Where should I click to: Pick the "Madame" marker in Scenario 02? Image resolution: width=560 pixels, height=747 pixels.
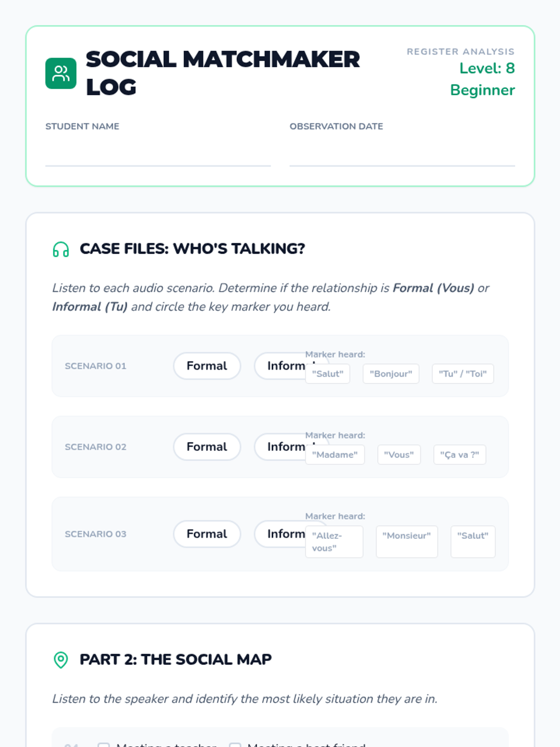coord(335,455)
